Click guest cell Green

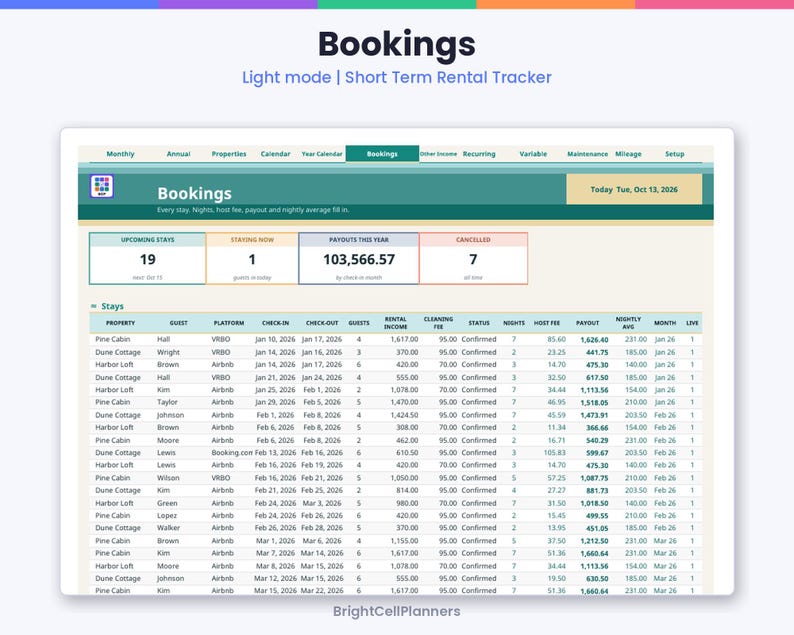point(167,503)
